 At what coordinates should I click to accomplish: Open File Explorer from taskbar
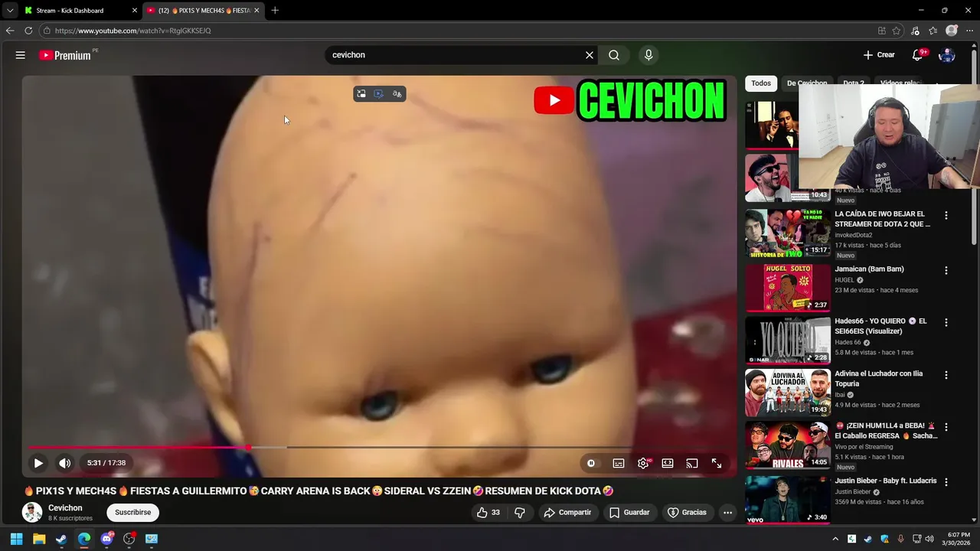(x=39, y=539)
